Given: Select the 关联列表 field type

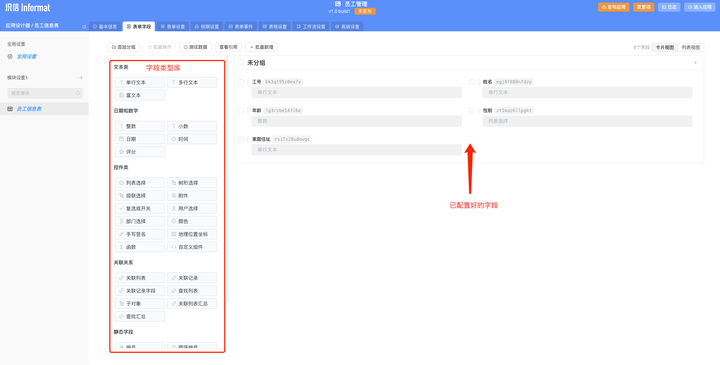Looking at the screenshot, I should [140, 278].
